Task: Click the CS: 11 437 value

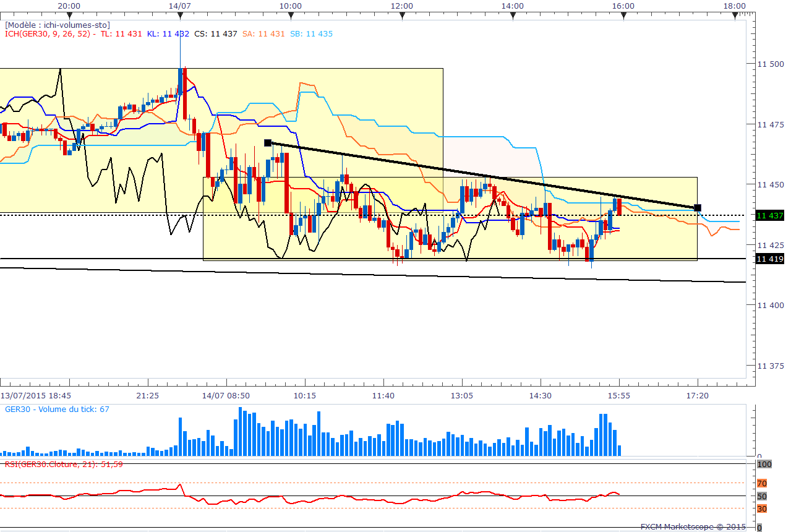Action: pyautogui.click(x=216, y=33)
